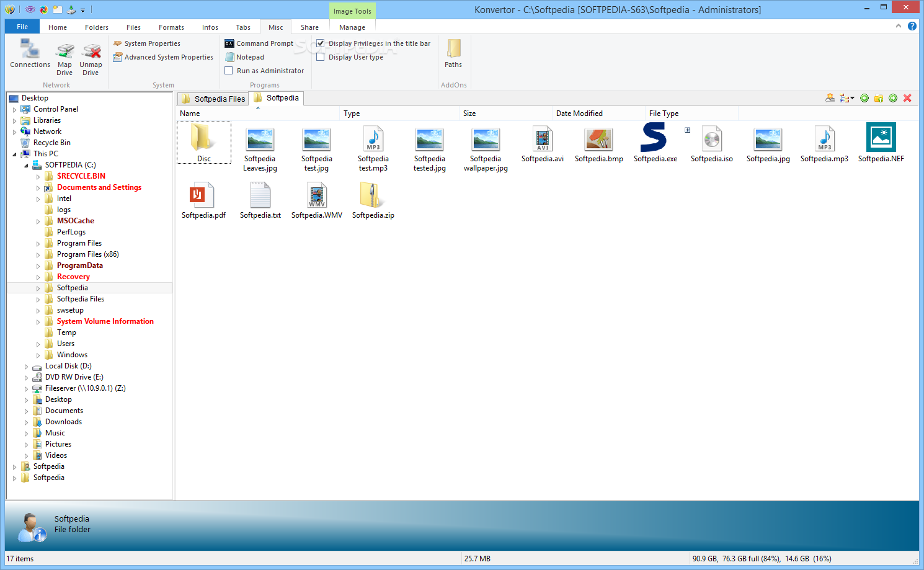Select the Softpedia.iso disc icon
The height and width of the screenshot is (570, 924).
click(x=712, y=139)
